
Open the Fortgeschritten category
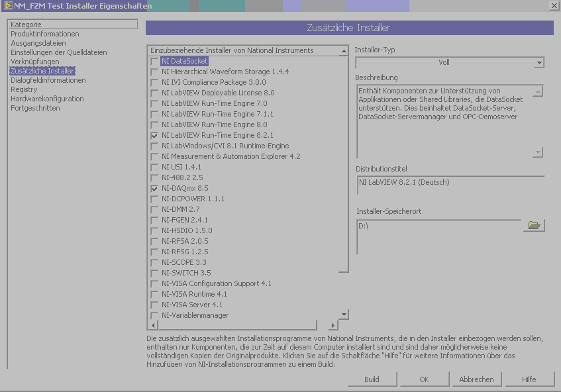[35, 109]
